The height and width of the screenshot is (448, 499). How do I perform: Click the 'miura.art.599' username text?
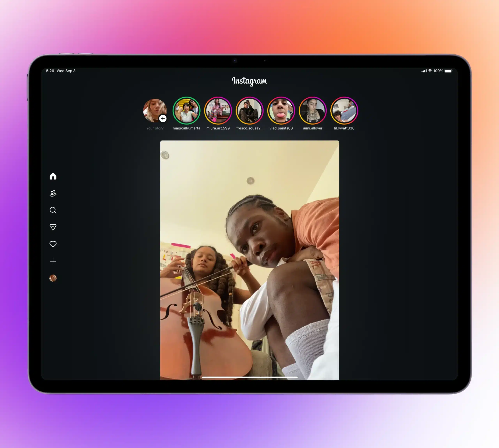[218, 128]
